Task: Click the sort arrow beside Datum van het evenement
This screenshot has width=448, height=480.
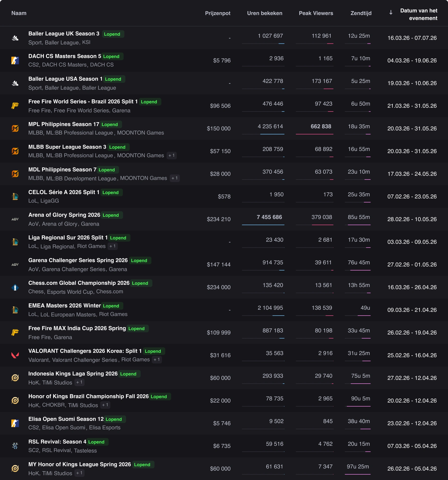Action: point(391,13)
